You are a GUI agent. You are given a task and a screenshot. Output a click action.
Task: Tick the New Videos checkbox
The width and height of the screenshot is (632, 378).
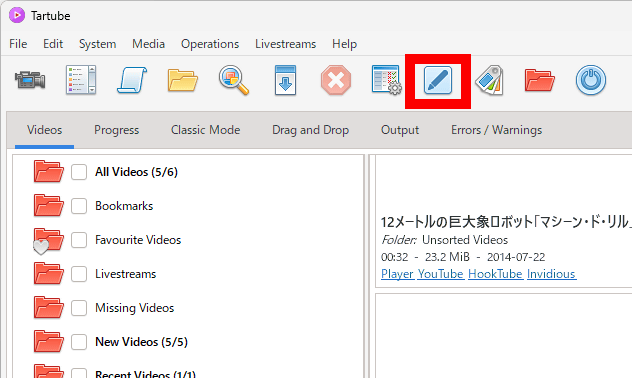(79, 342)
